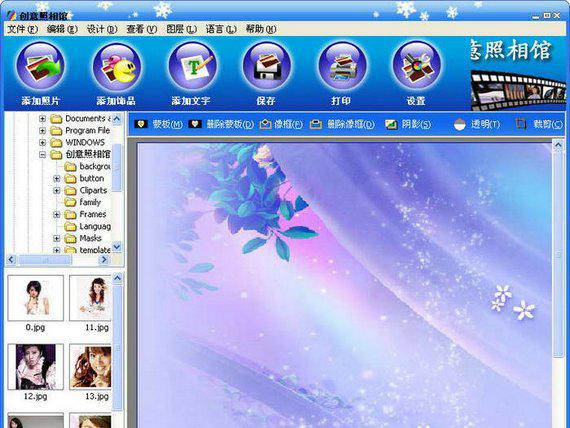This screenshot has width=570, height=428.
Task: Click the 阴影 shadow icon
Action: click(x=391, y=124)
